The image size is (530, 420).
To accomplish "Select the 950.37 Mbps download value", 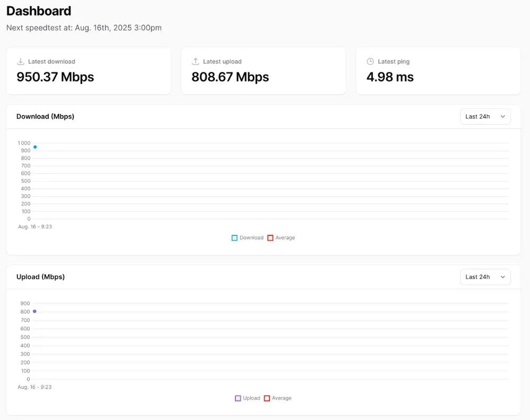I will click(55, 77).
